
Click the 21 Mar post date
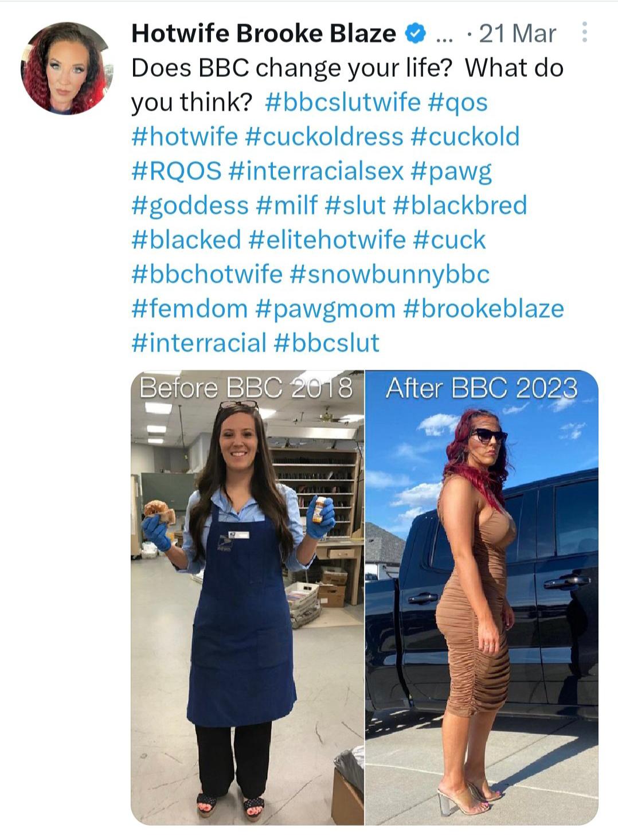tap(517, 34)
